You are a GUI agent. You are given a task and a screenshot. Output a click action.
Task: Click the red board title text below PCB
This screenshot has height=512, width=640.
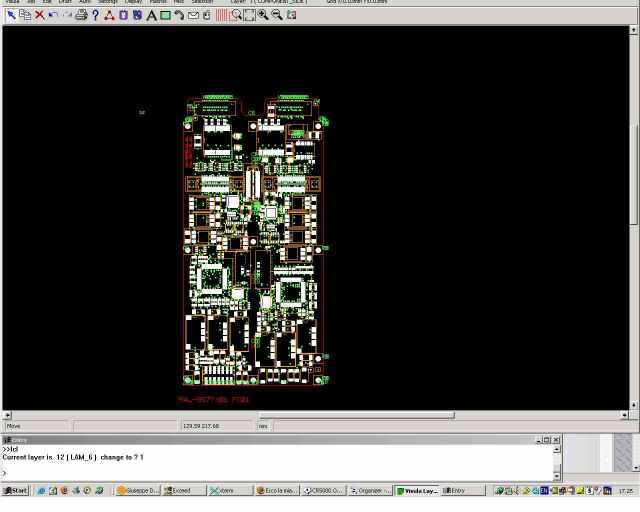213,400
